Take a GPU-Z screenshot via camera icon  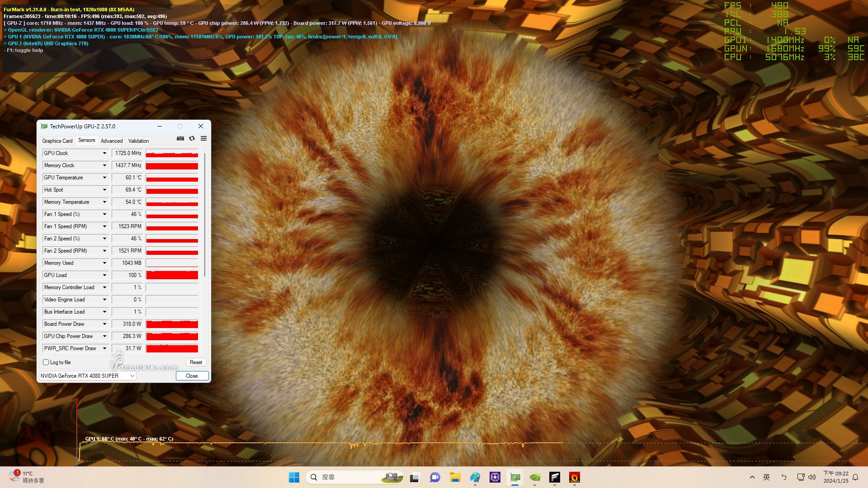pyautogui.click(x=180, y=139)
